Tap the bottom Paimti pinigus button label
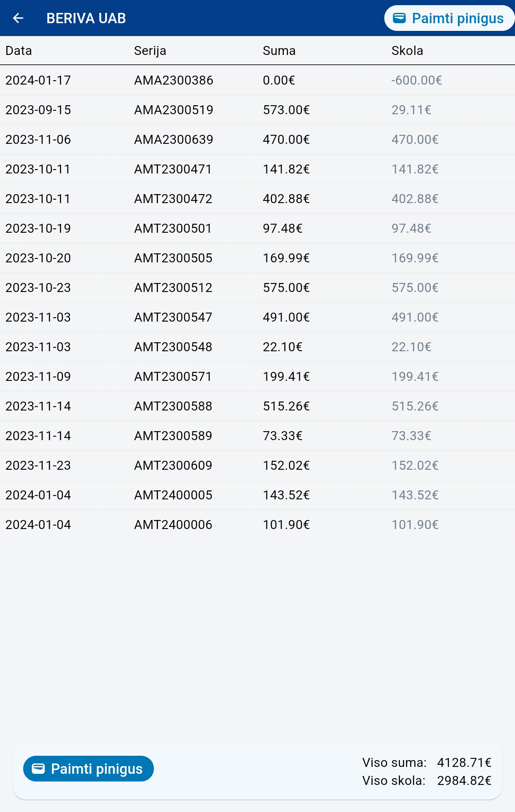 (x=97, y=769)
